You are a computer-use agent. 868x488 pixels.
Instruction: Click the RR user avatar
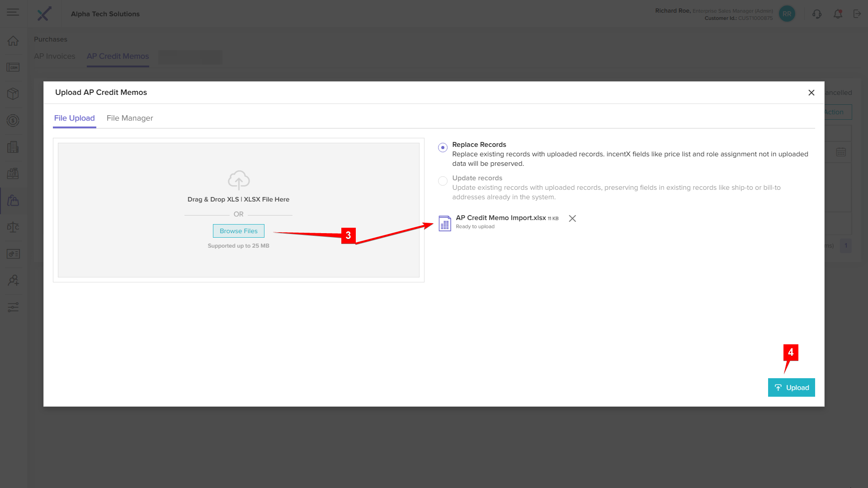[787, 14]
